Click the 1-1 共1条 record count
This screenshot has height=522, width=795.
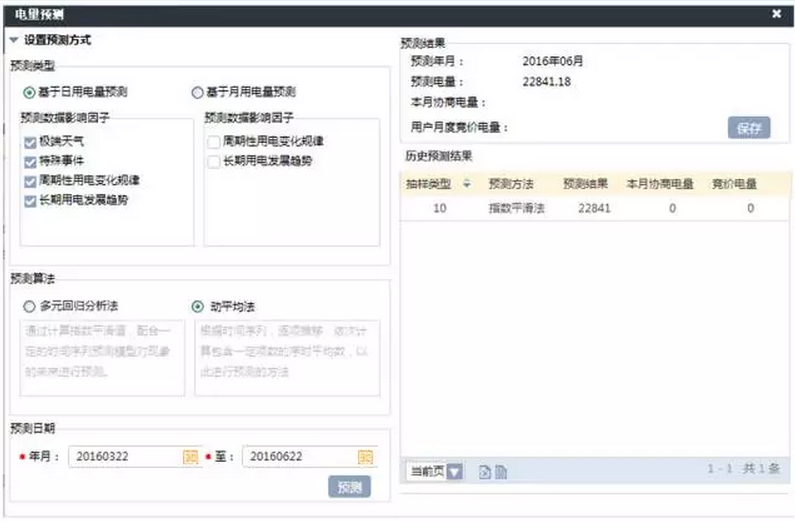click(743, 469)
